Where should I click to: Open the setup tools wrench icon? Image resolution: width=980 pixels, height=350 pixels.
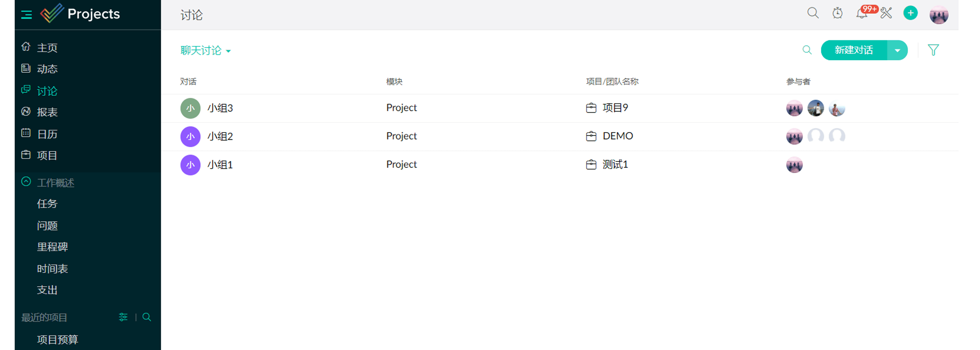[x=886, y=13]
